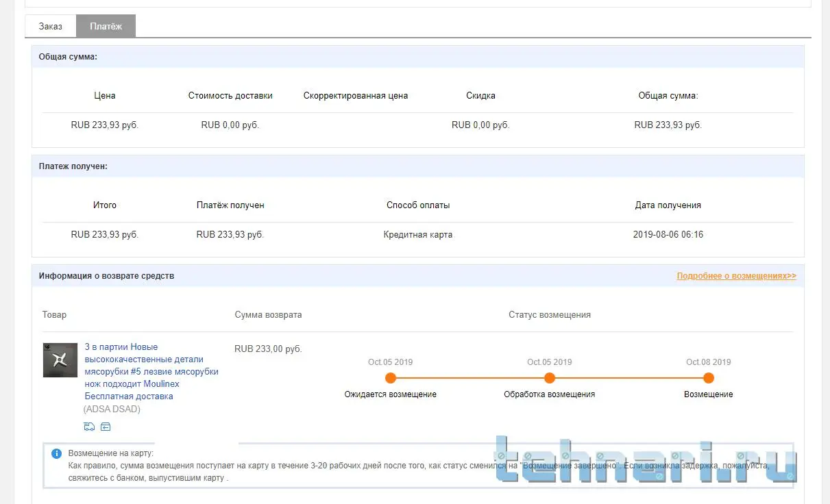Viewport: 830px width, 504px height.
Task: Click the Oct.08 2019 date label
Action: point(708,362)
